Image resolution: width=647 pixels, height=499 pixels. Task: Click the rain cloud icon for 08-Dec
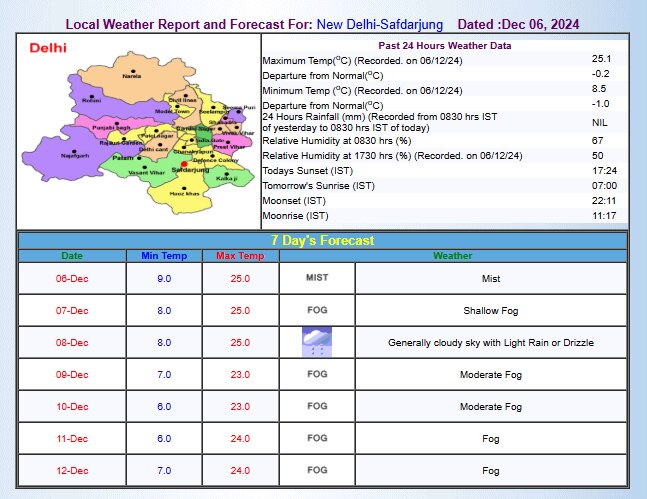(316, 342)
